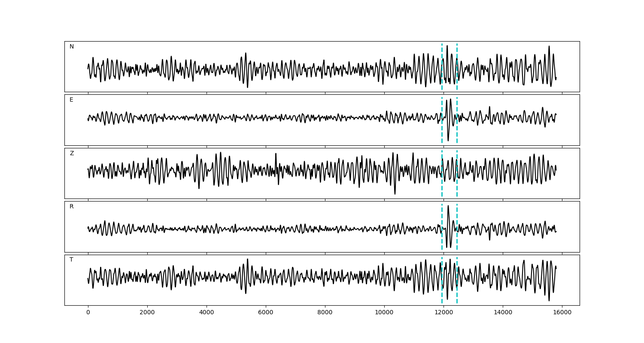
Task: Click the x-axis tick label 4000
Action: 207,313
